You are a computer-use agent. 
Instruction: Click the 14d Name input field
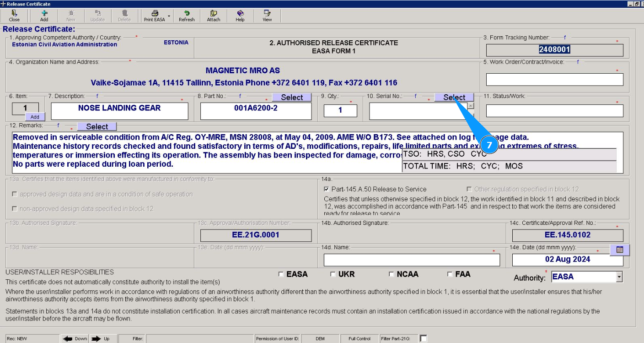412,260
